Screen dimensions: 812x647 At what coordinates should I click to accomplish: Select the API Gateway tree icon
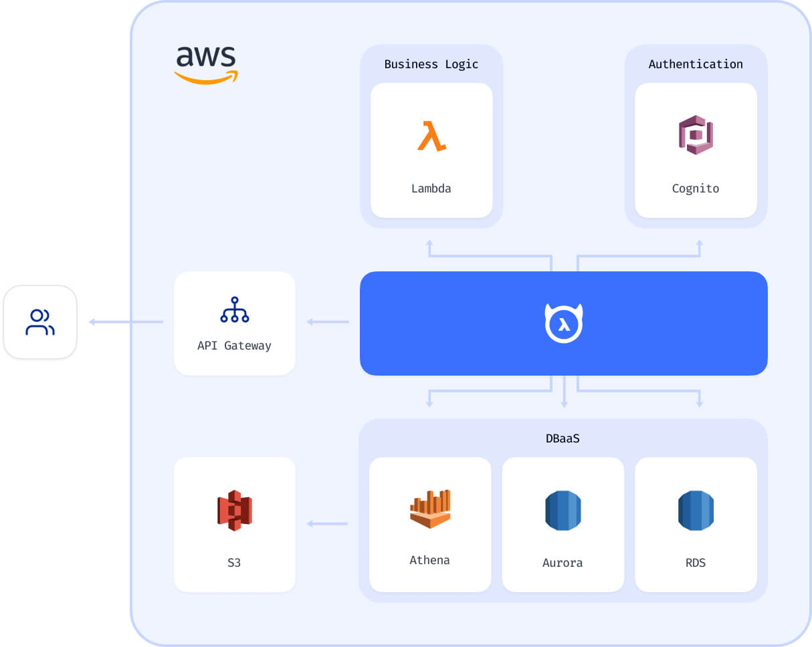tap(235, 309)
